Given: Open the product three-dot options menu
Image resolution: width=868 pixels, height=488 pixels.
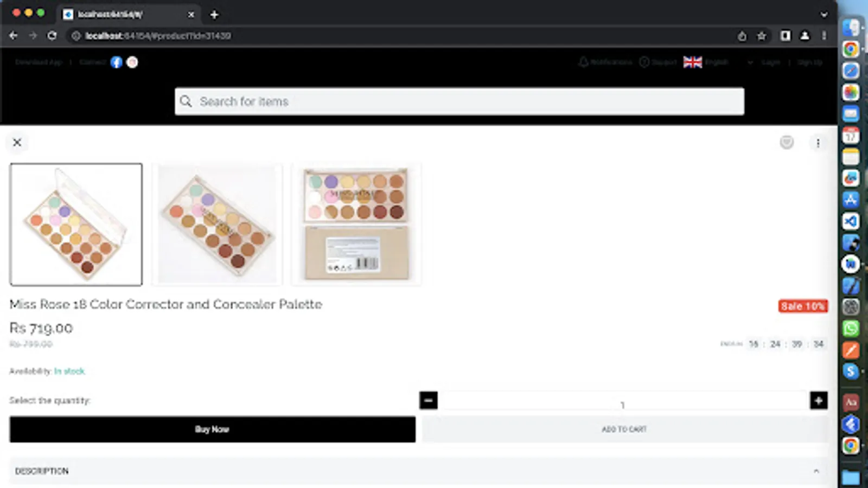Looking at the screenshot, I should (818, 143).
